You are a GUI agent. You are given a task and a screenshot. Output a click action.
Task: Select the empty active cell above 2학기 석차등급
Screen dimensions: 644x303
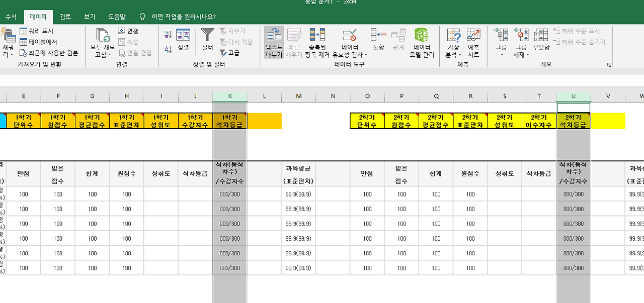click(x=574, y=108)
